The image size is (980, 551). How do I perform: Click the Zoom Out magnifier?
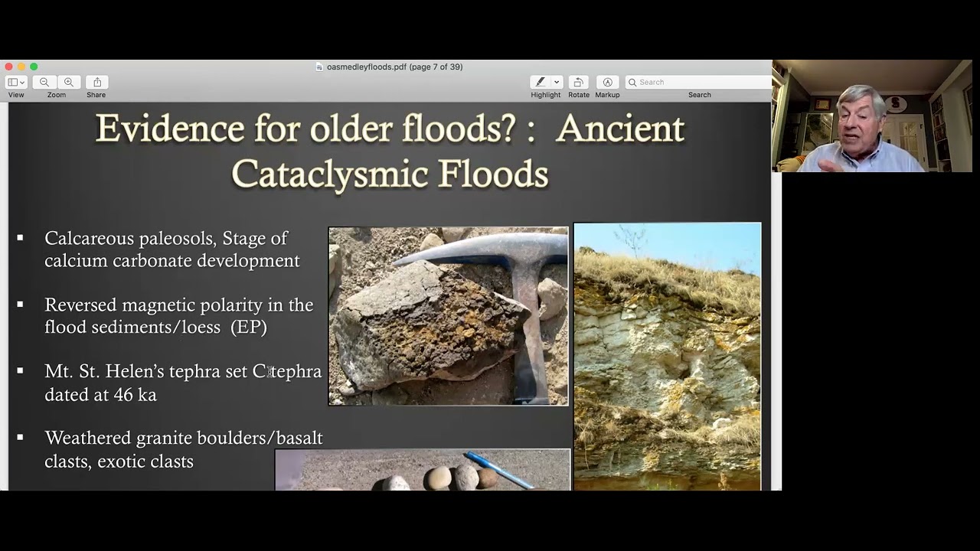point(44,82)
